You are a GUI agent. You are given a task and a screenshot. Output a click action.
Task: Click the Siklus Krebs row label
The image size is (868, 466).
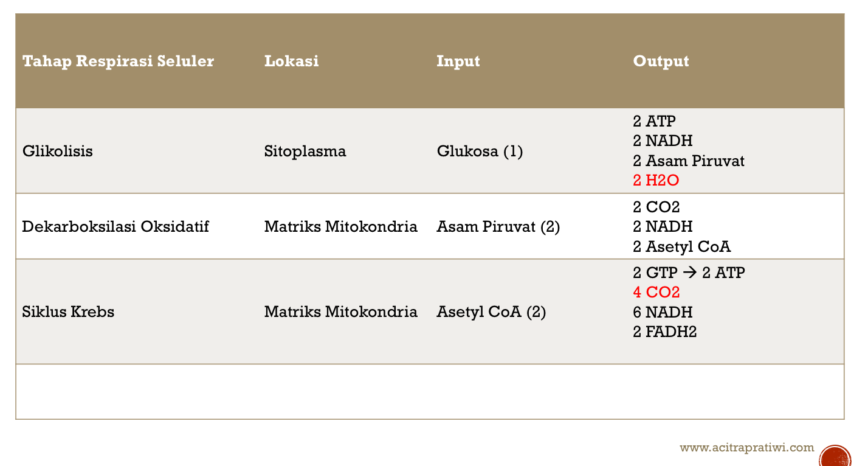click(x=68, y=312)
